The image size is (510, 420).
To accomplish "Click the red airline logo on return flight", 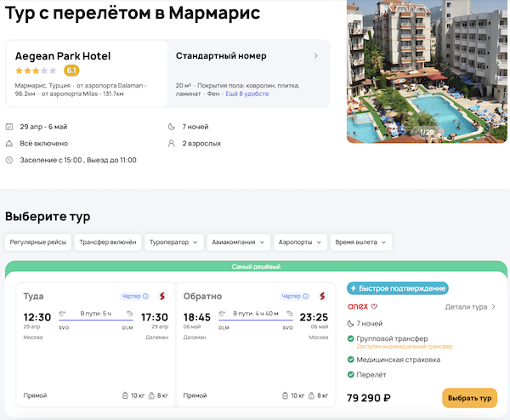I will (322, 296).
